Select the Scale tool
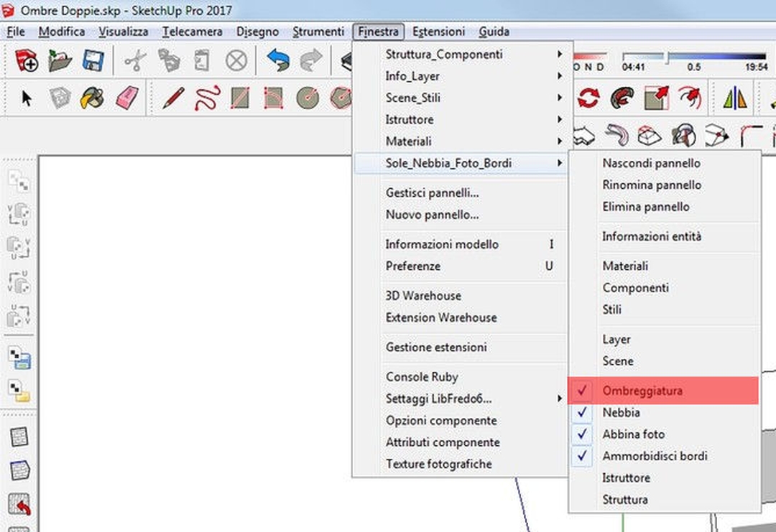The height and width of the screenshot is (532, 776). click(x=656, y=98)
